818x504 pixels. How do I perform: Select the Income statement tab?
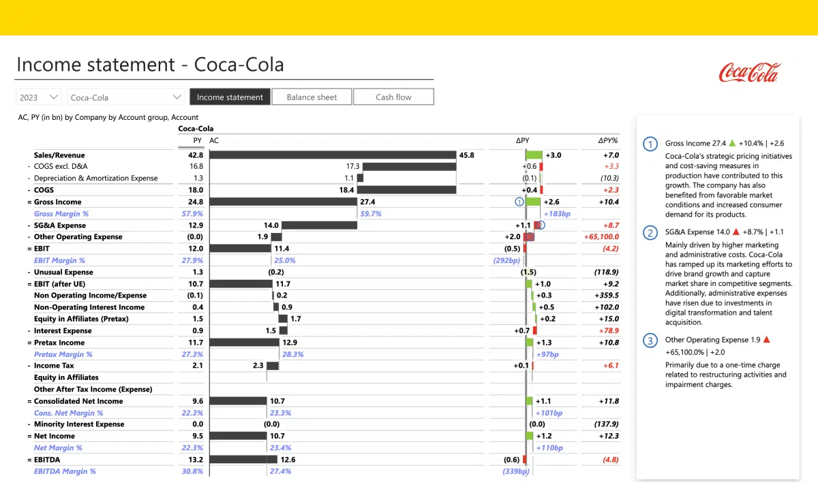(230, 97)
